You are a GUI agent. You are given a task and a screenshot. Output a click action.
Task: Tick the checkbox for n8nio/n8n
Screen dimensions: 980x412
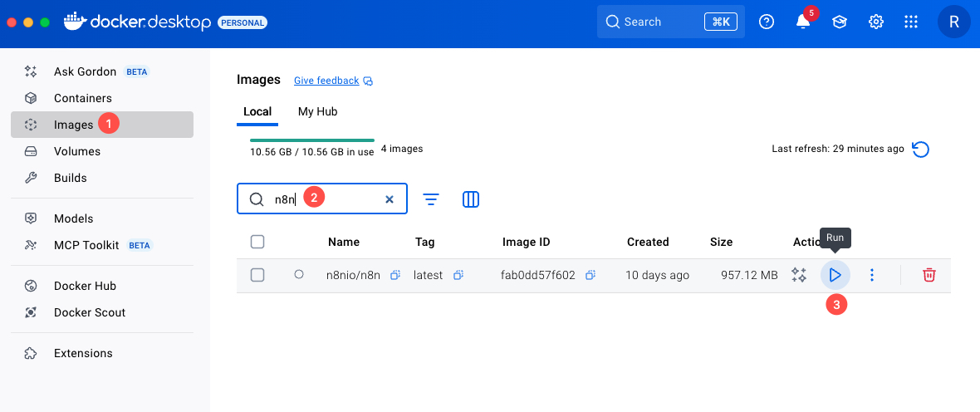(x=257, y=274)
